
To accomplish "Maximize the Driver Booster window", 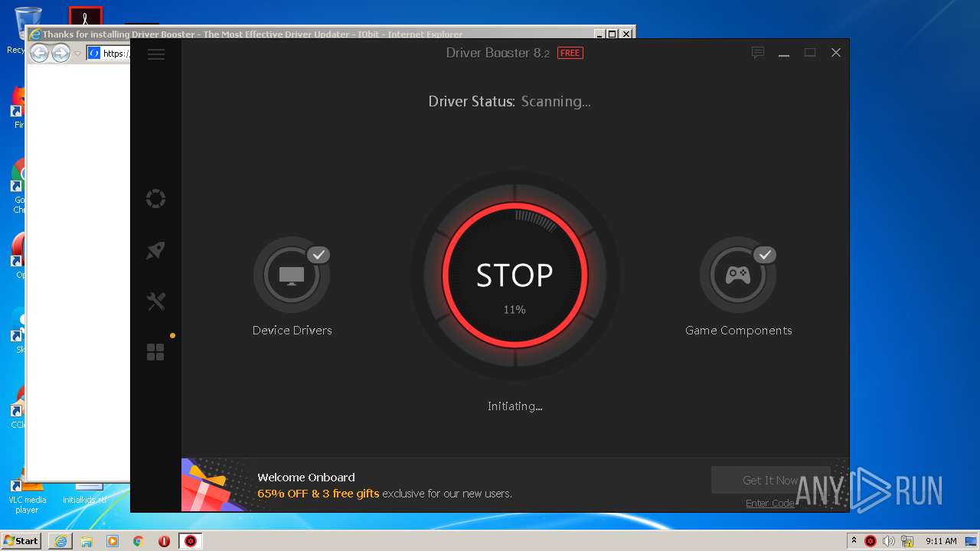I will 810,53.
